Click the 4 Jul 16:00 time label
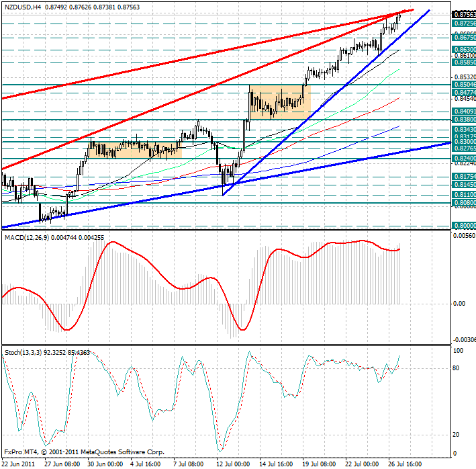 coord(146,464)
